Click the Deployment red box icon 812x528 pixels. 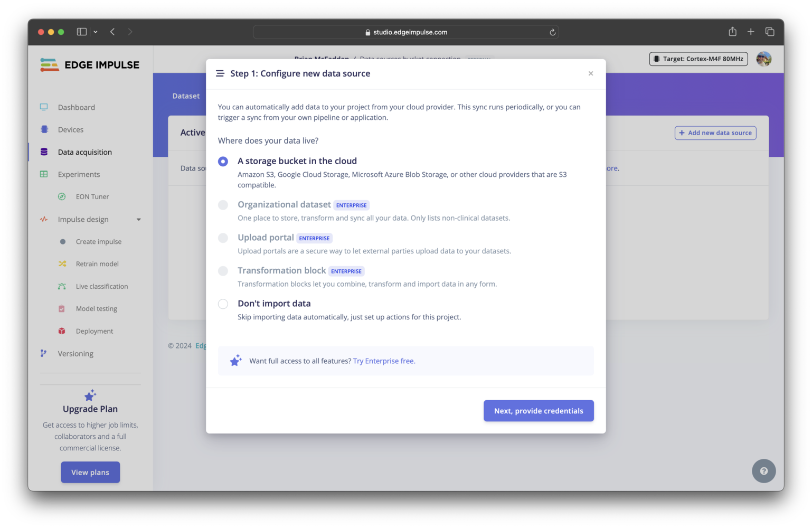[x=62, y=331]
